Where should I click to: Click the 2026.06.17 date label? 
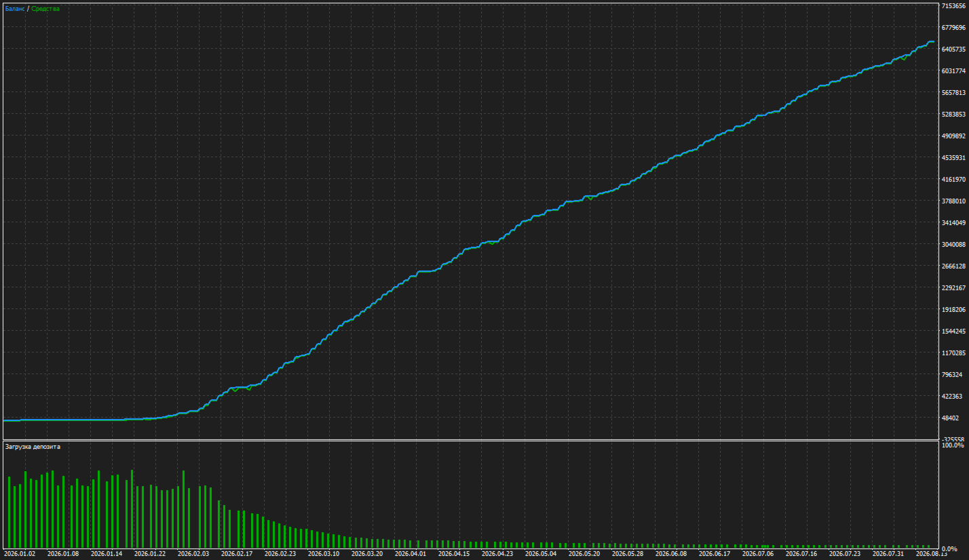(715, 554)
